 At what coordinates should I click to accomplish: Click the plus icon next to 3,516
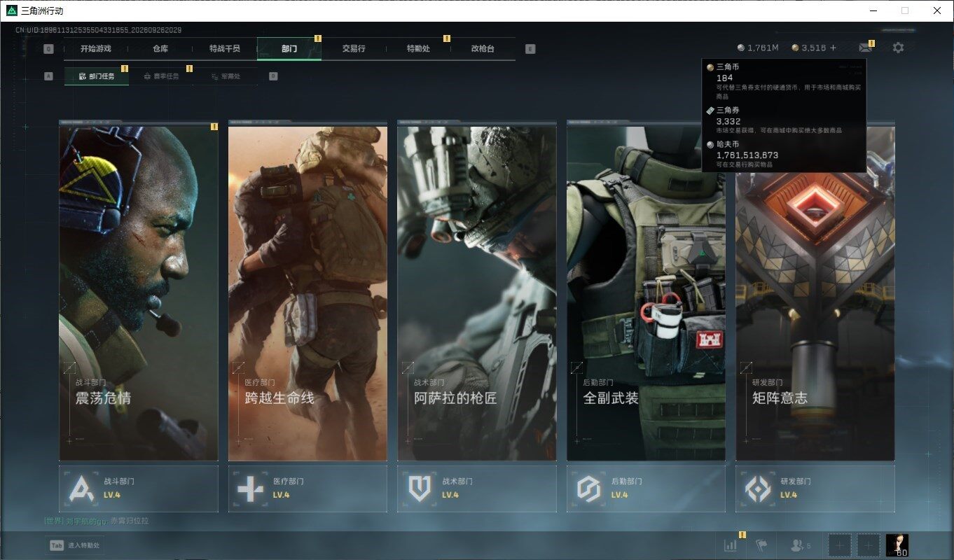point(833,48)
